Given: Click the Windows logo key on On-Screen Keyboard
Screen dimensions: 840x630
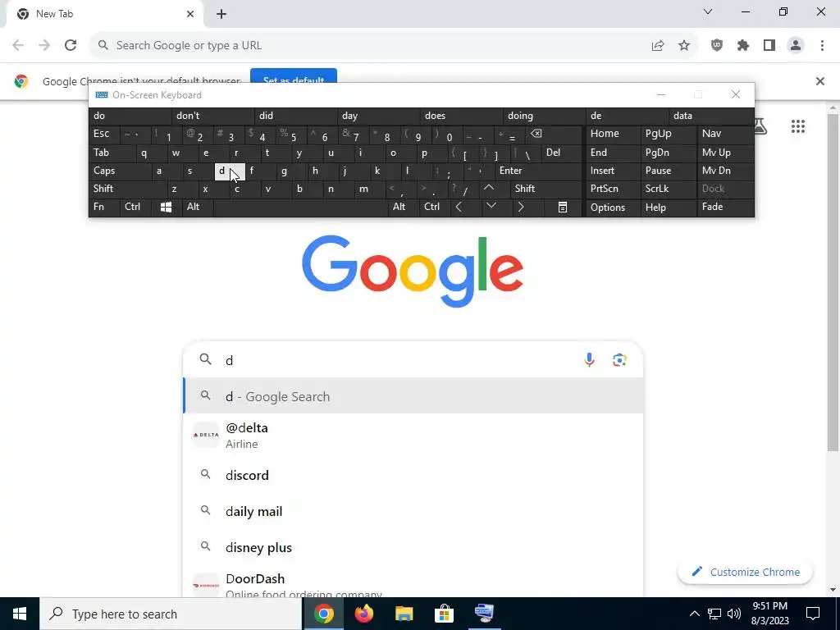Looking at the screenshot, I should point(166,208).
